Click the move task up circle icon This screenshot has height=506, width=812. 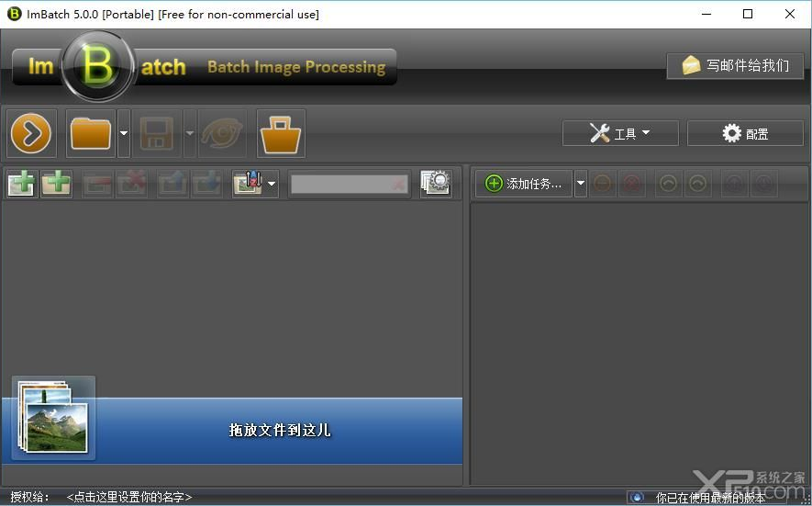(735, 184)
